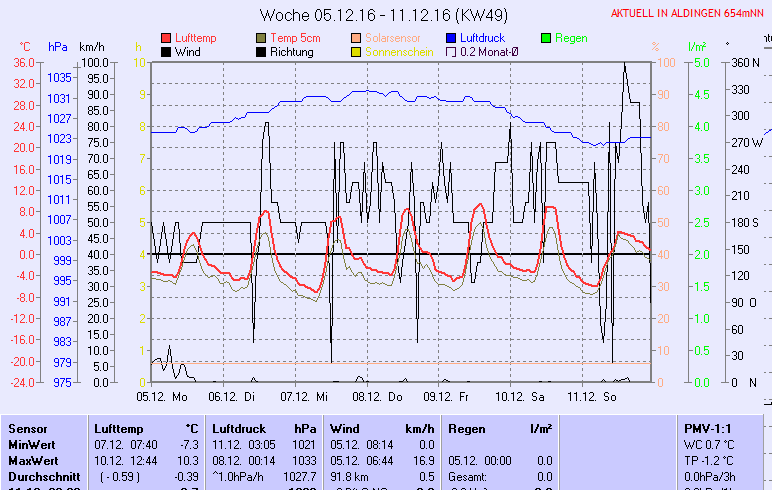Click the PMV-1:1 panel heading
This screenshot has height=490, width=772.
[x=704, y=428]
